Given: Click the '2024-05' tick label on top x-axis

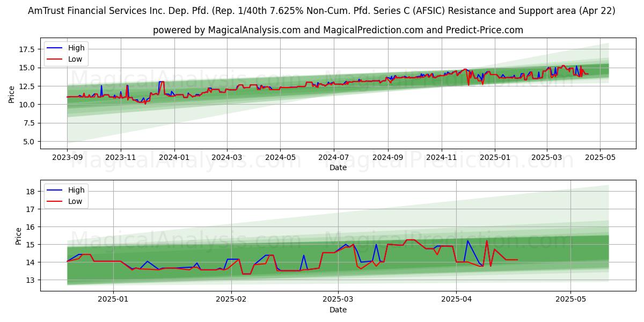Looking at the screenshot, I should [x=280, y=157].
